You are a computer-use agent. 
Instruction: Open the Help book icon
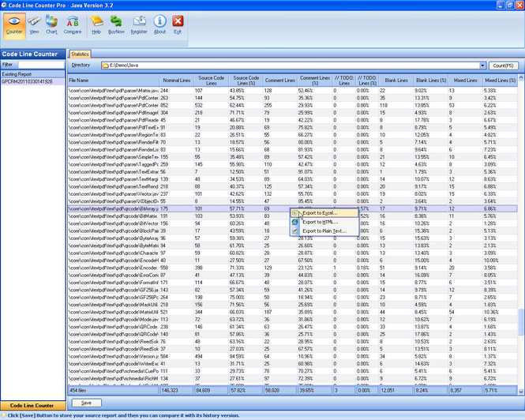coord(96,24)
